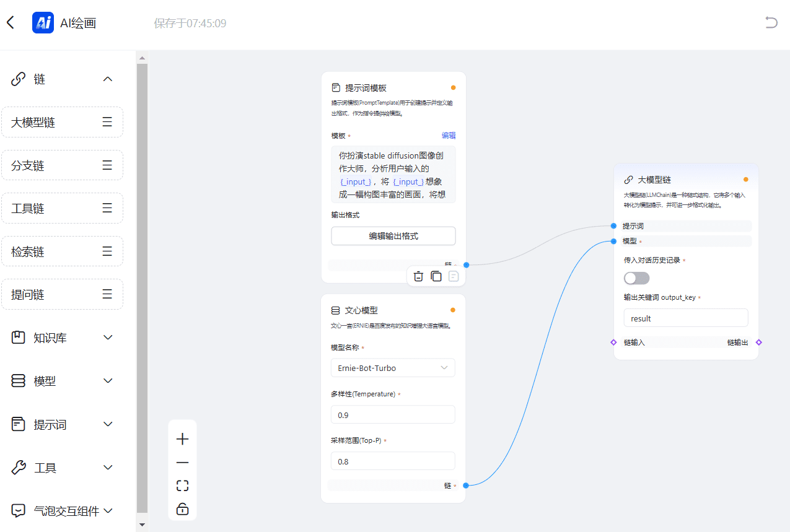
Task: Go back using the left arrow
Action: click(10, 23)
